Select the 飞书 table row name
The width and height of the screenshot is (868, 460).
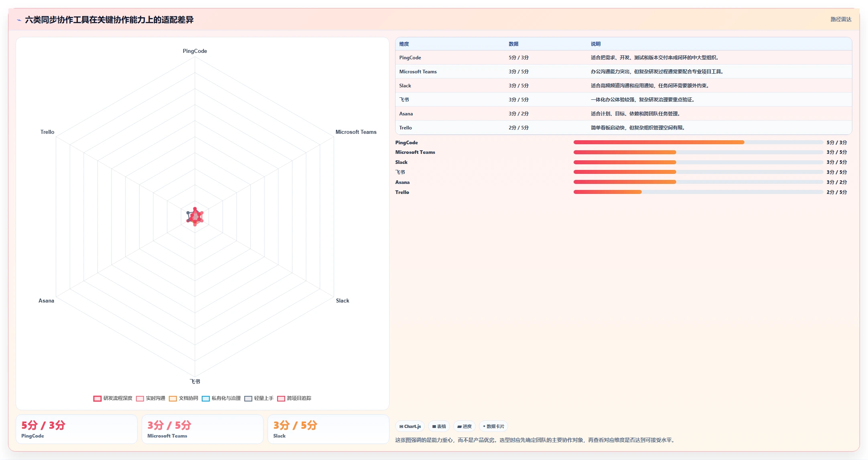pos(404,100)
